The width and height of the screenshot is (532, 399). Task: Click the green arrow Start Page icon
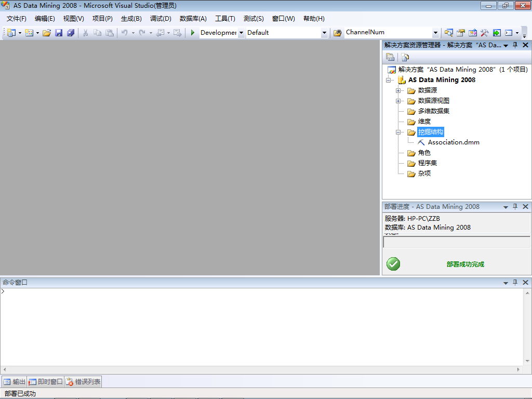(497, 33)
